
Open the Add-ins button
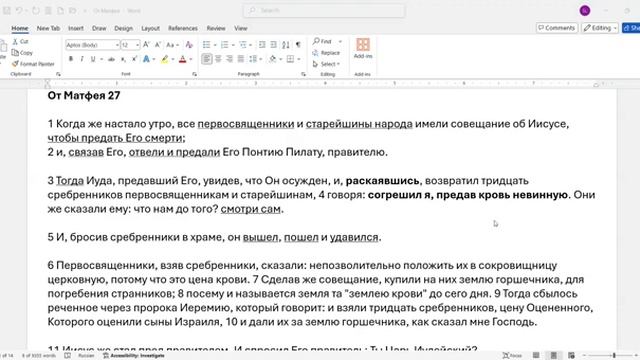[x=363, y=48]
